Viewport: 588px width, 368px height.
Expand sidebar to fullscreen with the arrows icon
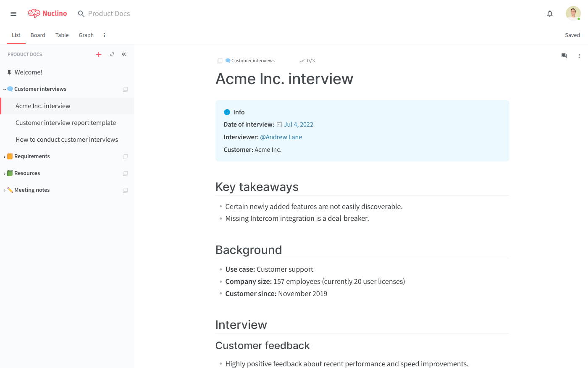click(112, 55)
